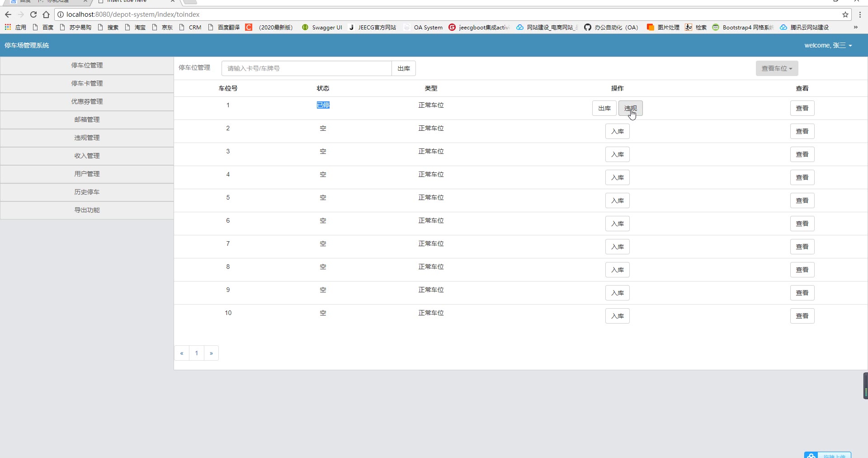The image size is (868, 458).
Task: Click the browser home icon
Action: click(x=46, y=14)
